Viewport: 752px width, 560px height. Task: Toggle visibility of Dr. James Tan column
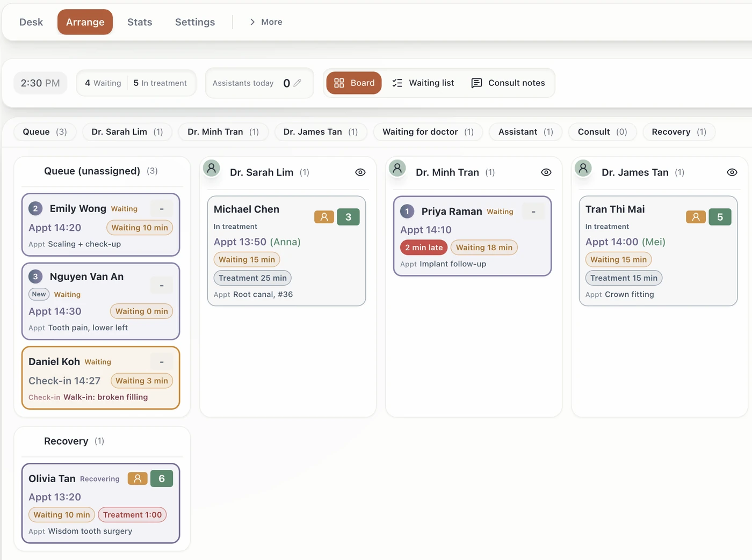pyautogui.click(x=732, y=172)
